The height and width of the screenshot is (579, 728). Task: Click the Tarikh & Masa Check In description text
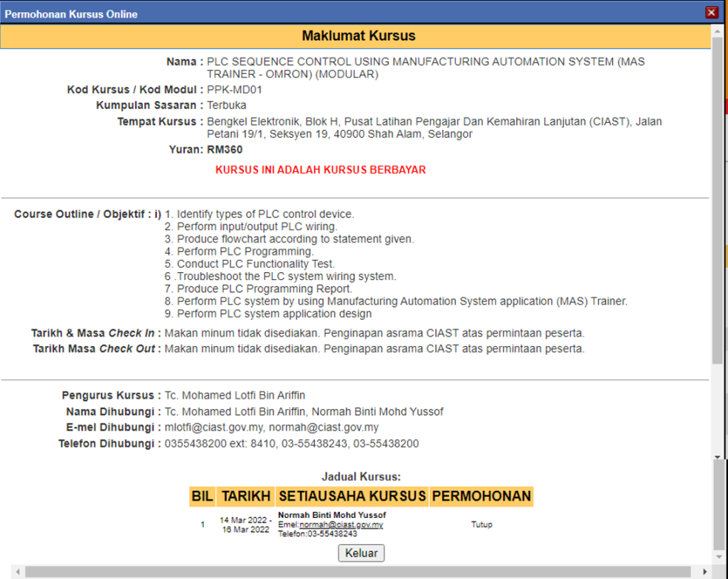click(374, 333)
